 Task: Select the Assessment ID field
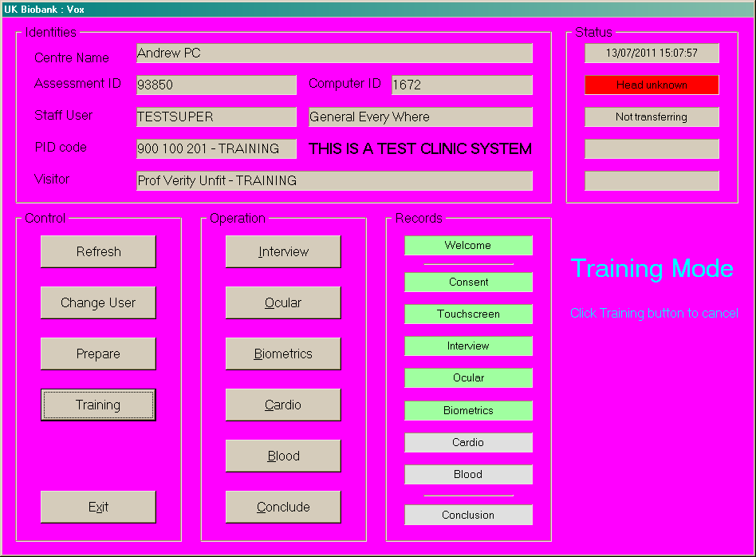click(x=216, y=85)
